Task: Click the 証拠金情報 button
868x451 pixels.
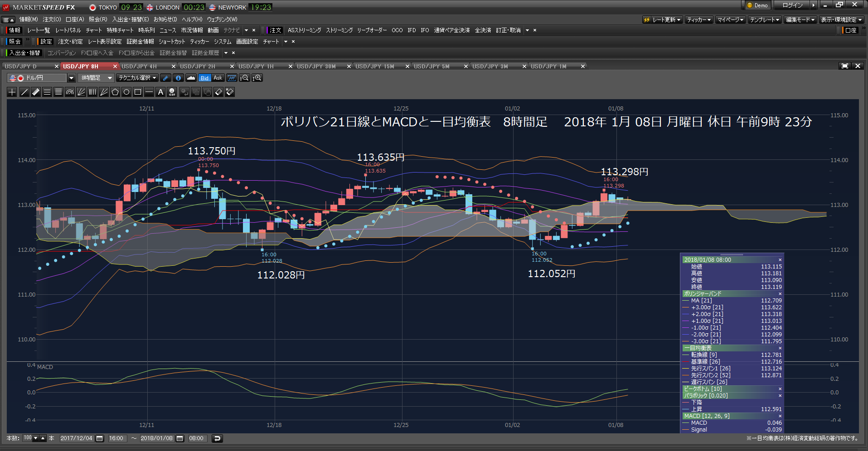Action: pos(140,42)
